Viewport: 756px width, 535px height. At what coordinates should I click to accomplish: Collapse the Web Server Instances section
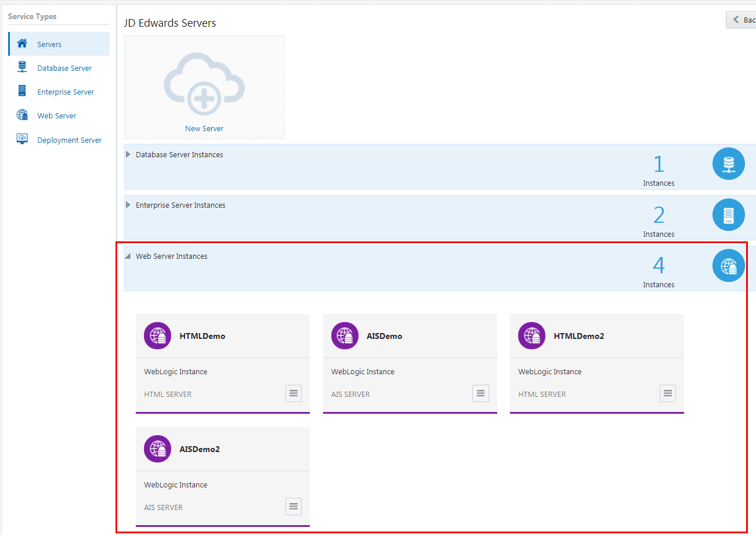click(x=127, y=256)
